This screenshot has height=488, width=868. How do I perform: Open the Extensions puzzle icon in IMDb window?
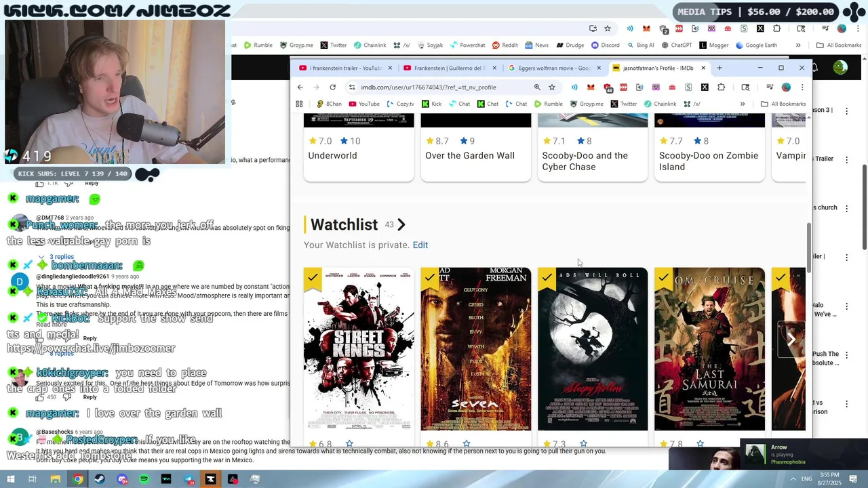click(721, 87)
